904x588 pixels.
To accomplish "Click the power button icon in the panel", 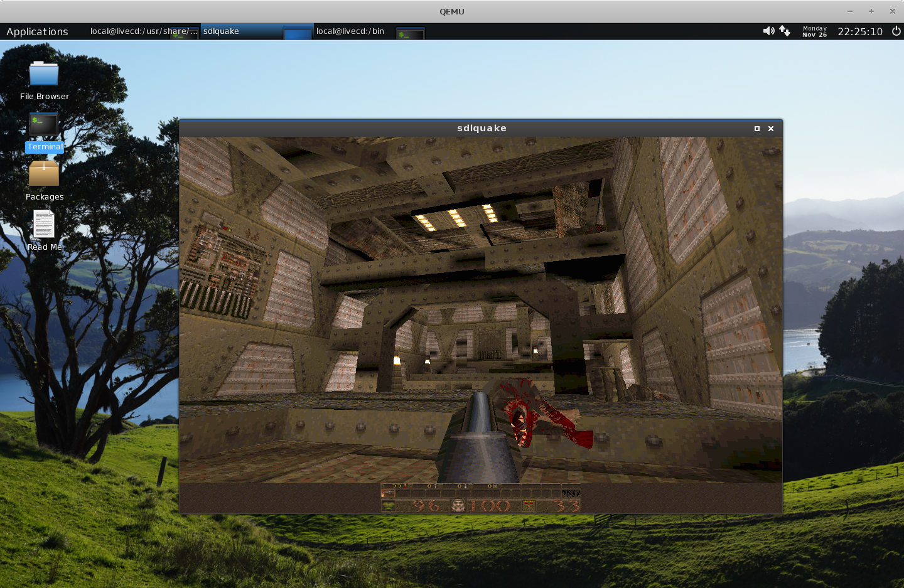I will [x=896, y=31].
